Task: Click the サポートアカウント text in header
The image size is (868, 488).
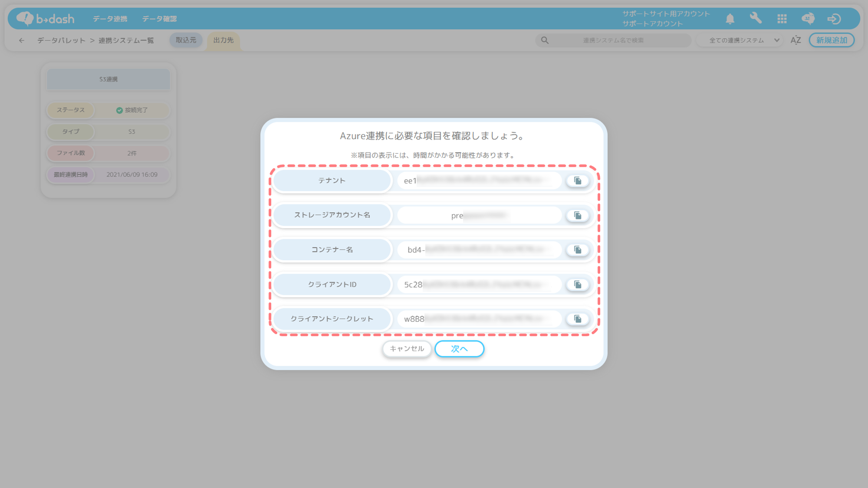Action: click(653, 24)
